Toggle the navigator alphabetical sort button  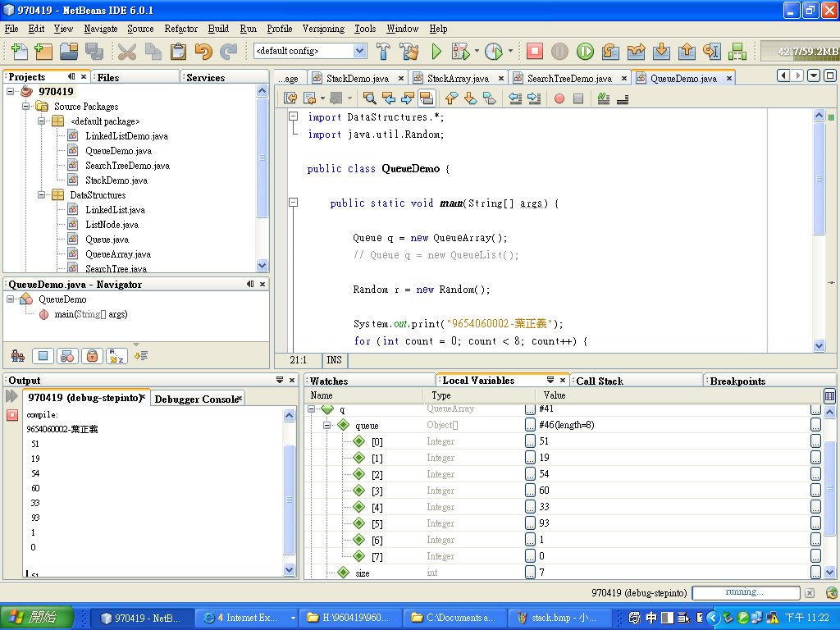(x=116, y=356)
